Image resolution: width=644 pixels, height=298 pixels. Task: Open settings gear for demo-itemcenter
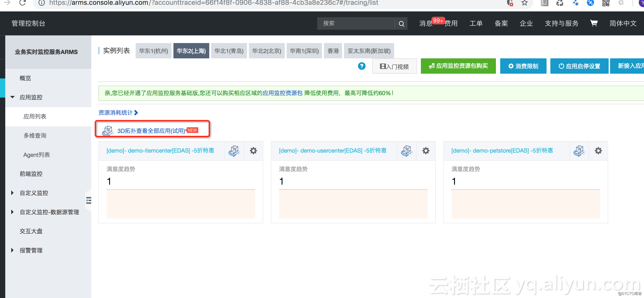point(253,151)
